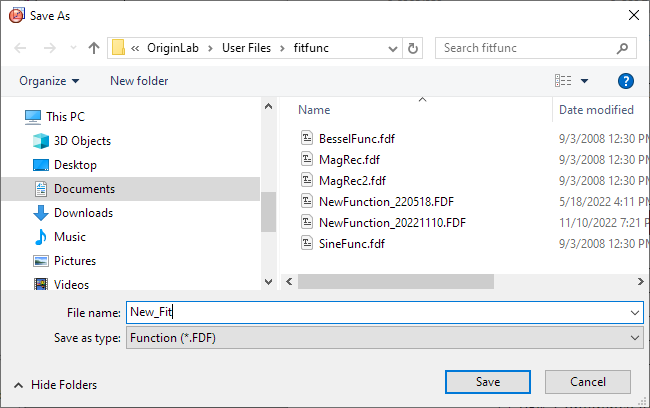
Task: Open the recent locations dropdown arrow
Action: [73, 48]
